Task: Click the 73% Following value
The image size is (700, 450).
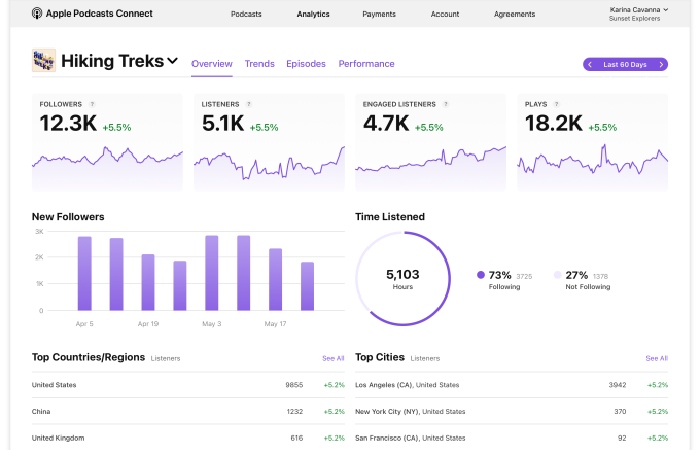Action: coord(500,275)
